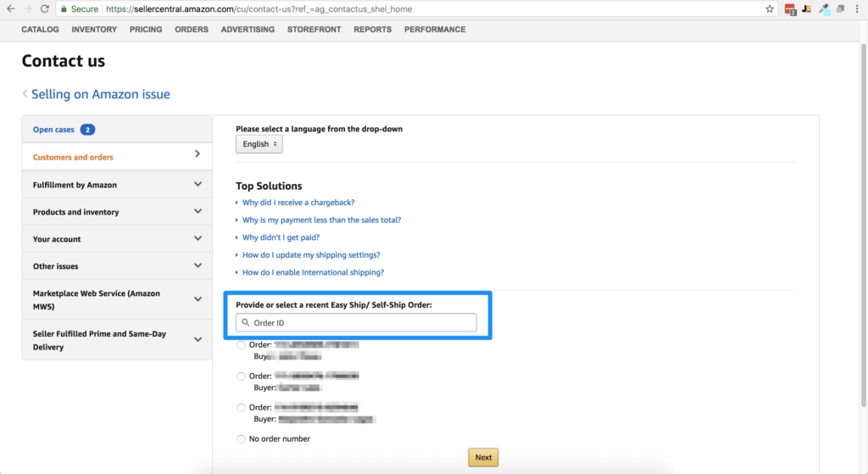Open the Open cases link

coord(53,130)
